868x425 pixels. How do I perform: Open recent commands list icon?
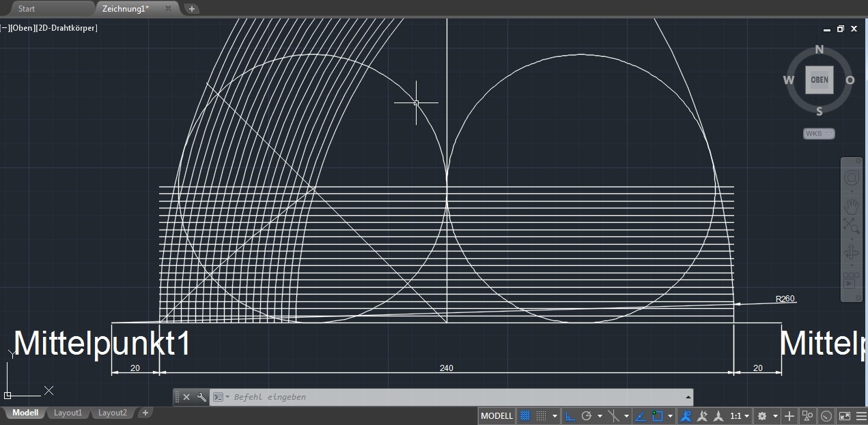tap(220, 397)
